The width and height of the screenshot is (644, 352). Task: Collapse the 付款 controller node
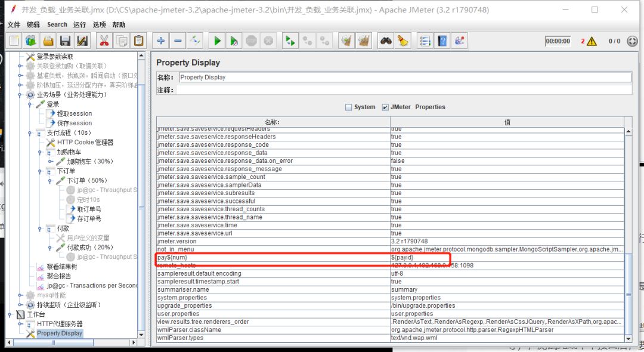tap(40, 229)
